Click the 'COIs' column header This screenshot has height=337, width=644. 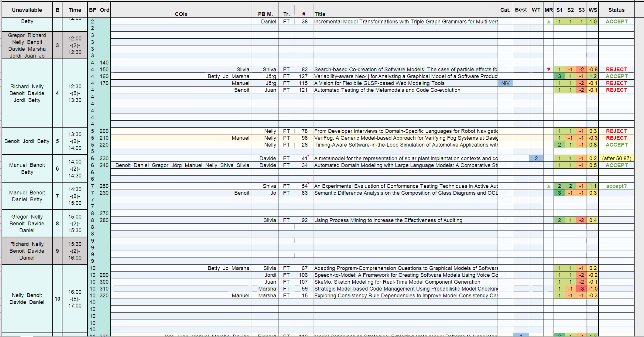pos(181,14)
